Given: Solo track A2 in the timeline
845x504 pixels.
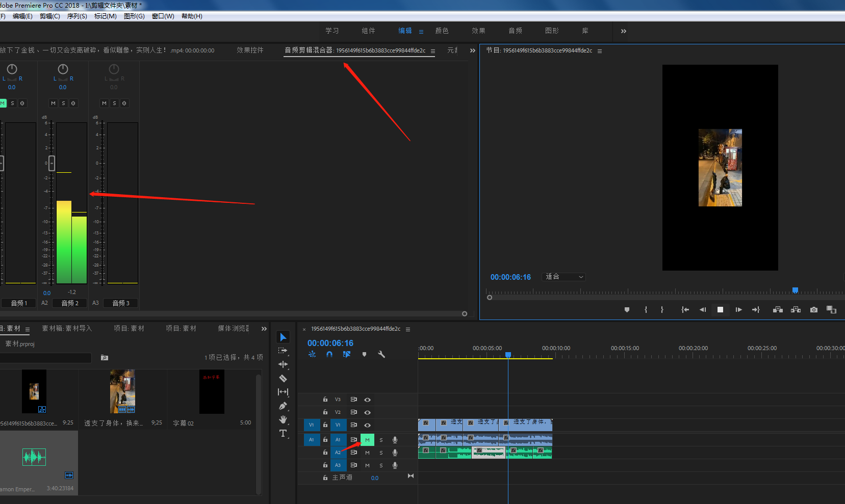Looking at the screenshot, I should pos(381,453).
